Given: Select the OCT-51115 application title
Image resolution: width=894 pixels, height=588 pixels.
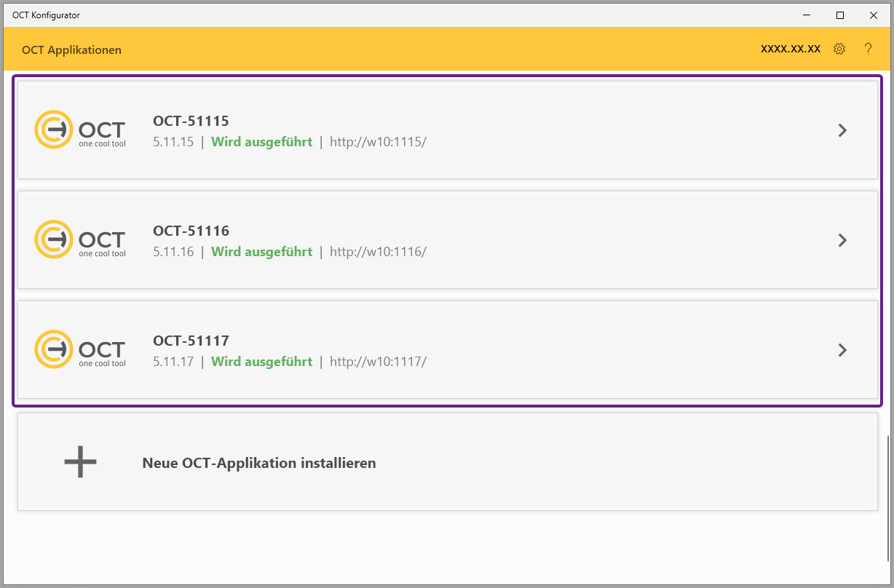Looking at the screenshot, I should pyautogui.click(x=191, y=121).
